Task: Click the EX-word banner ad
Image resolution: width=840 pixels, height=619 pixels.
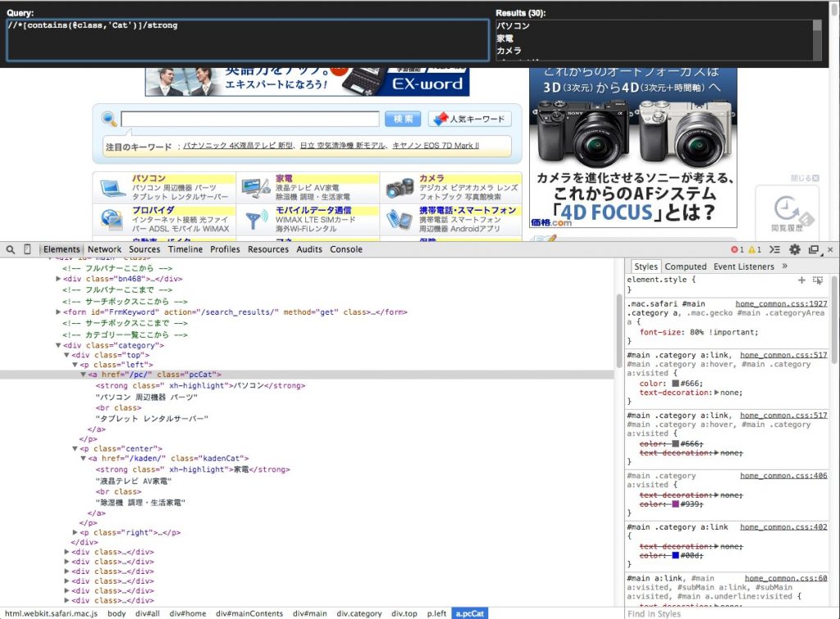Action: 307,82
